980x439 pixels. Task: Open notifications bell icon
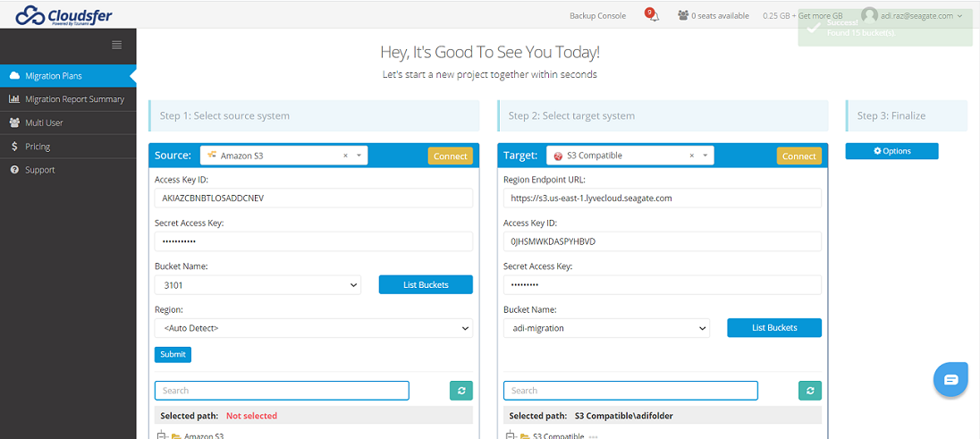(x=654, y=16)
